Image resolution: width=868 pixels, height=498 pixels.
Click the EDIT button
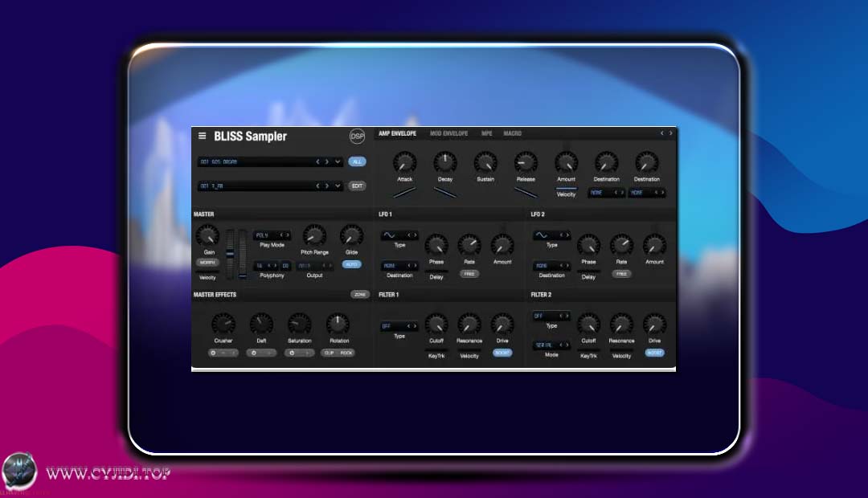357,186
